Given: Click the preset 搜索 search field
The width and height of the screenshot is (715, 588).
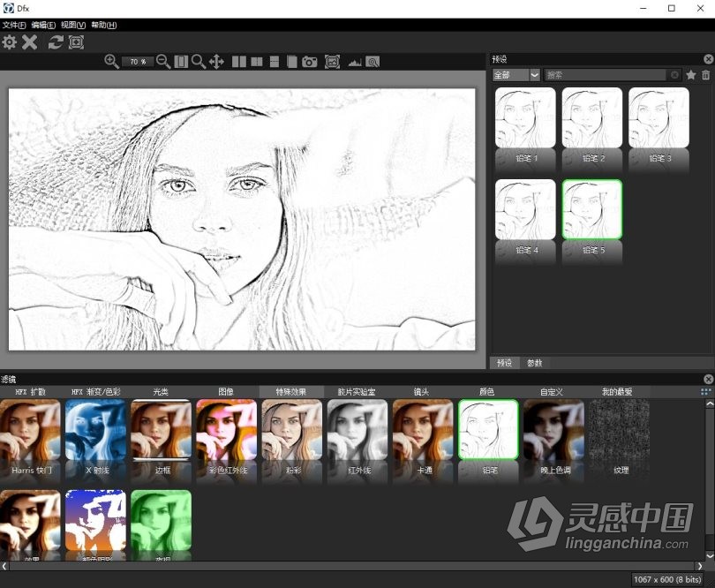Looking at the screenshot, I should tap(606, 75).
